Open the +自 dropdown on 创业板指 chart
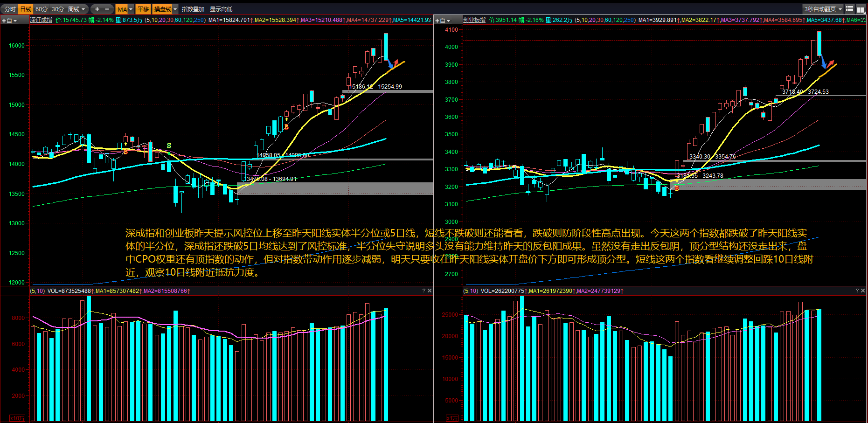 [x=443, y=21]
